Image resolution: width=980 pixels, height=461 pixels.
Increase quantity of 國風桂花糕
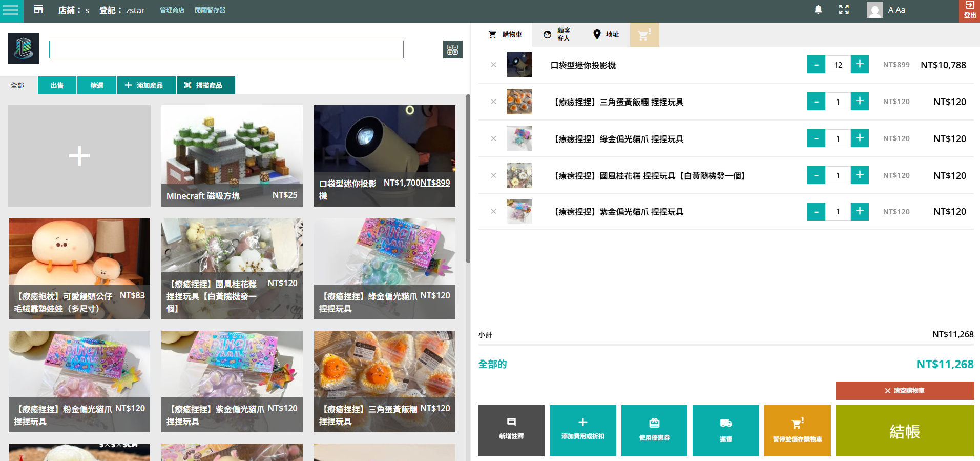tap(860, 175)
